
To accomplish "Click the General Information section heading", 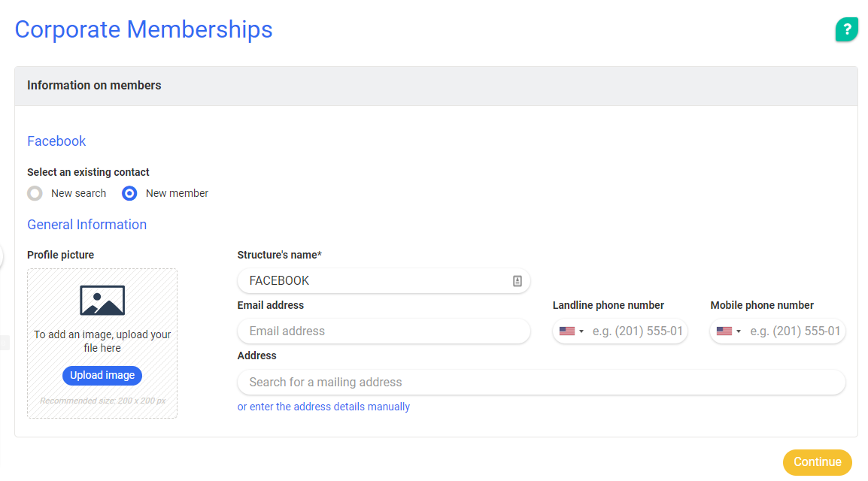I will (86, 225).
